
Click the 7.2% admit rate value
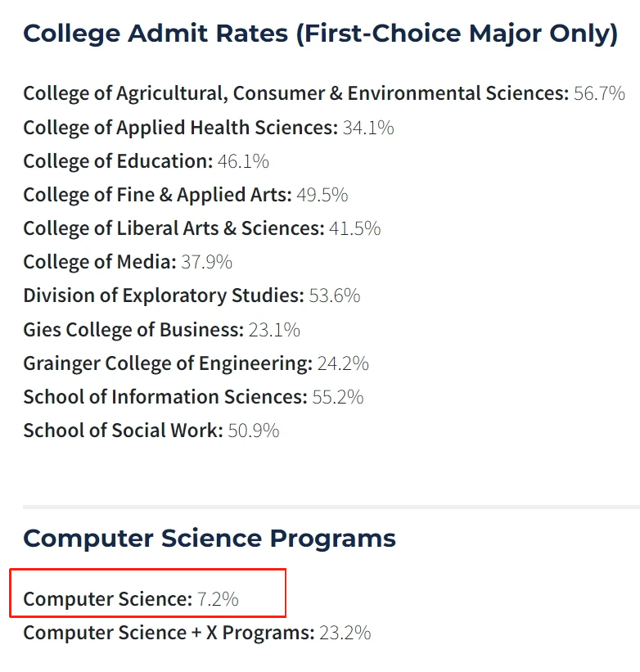(219, 599)
